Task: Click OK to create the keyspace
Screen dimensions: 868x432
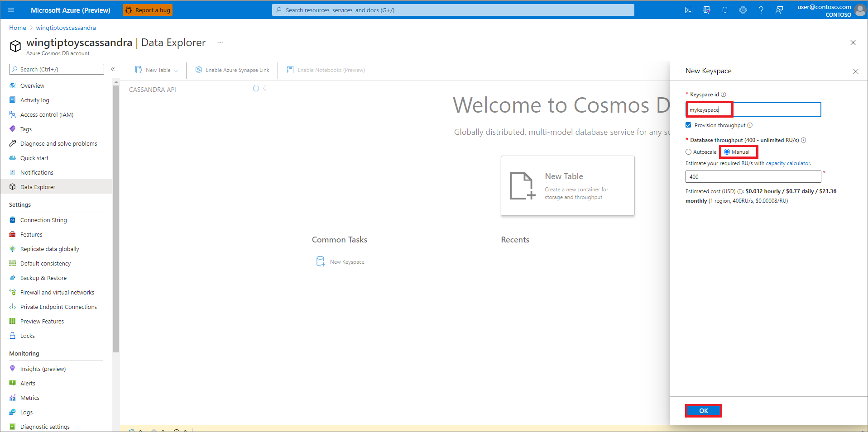Action: click(x=703, y=410)
